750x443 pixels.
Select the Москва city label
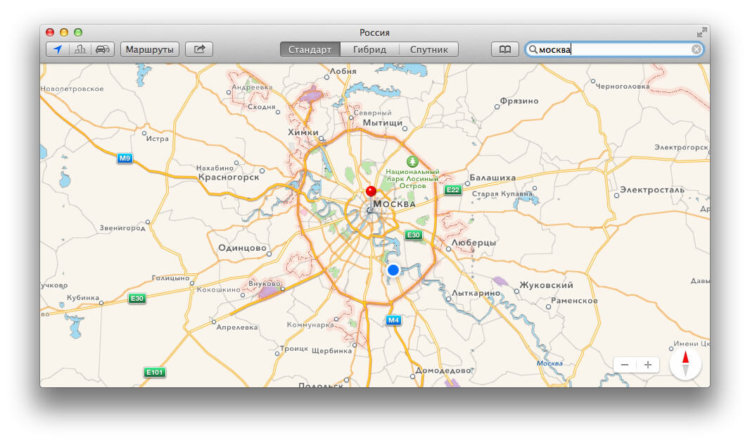coord(394,204)
